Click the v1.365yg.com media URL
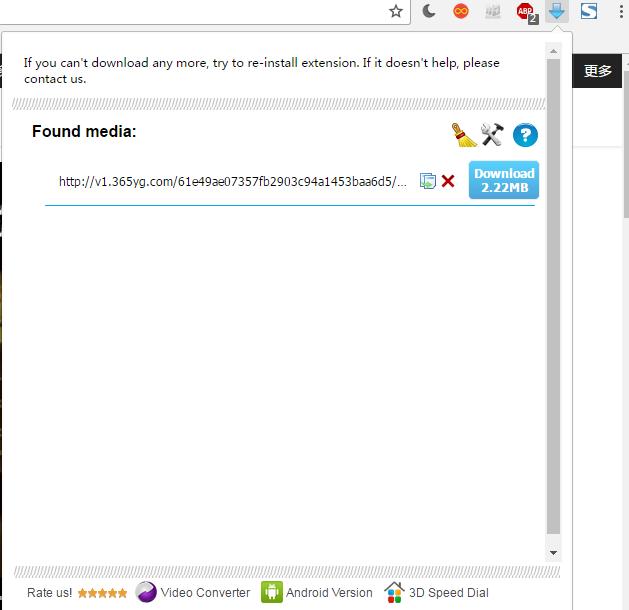The image size is (629, 610). [233, 182]
